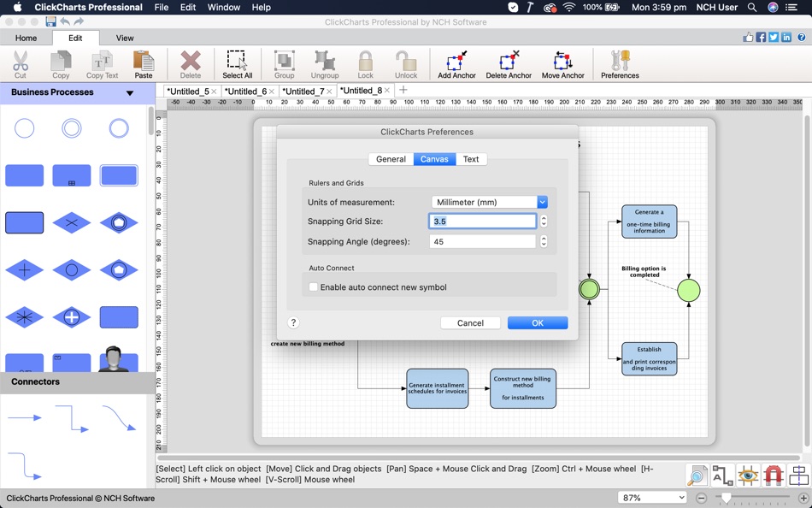Click the blue help icon in ribbon
This screenshot has height=508, width=812.
801,38
